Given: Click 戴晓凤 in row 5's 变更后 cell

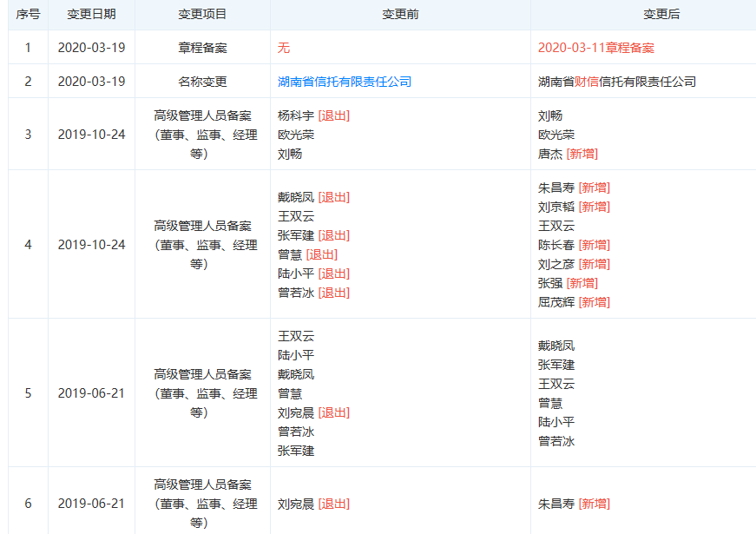Looking at the screenshot, I should point(555,346).
